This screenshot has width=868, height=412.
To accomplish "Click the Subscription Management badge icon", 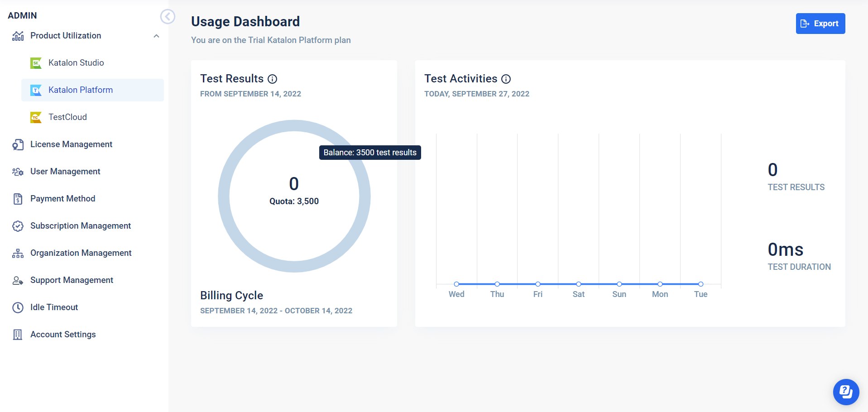I will pyautogui.click(x=18, y=226).
